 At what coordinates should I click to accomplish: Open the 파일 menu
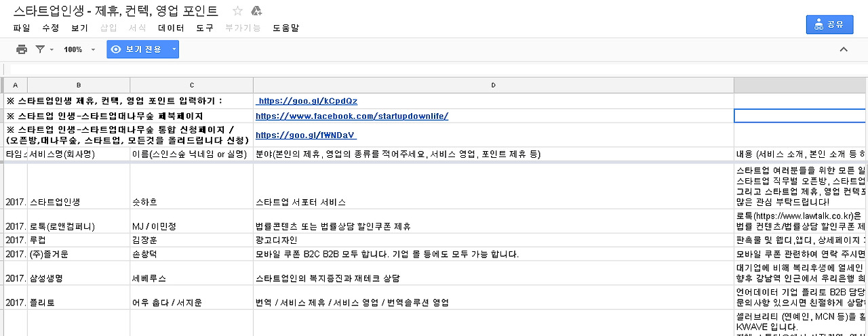[x=22, y=28]
